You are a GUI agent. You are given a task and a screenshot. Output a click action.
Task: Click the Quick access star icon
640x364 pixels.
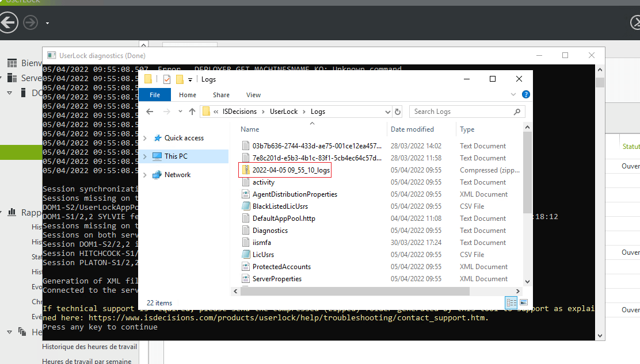coord(157,138)
